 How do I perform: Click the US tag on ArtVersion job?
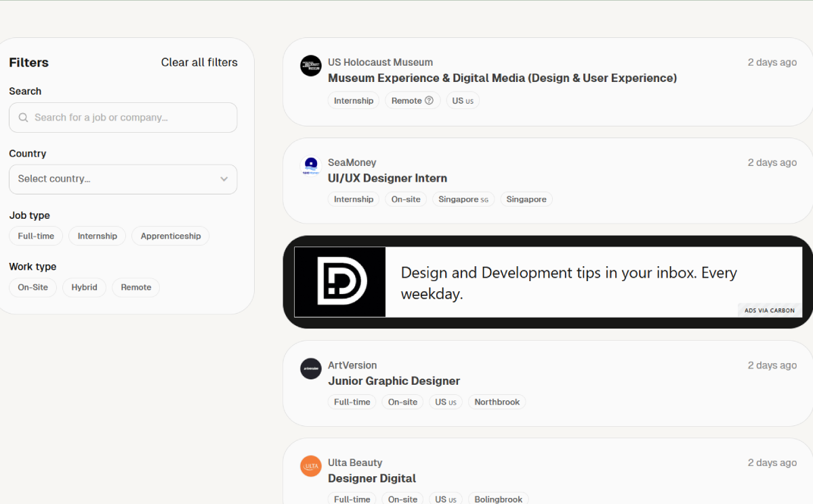(x=446, y=402)
